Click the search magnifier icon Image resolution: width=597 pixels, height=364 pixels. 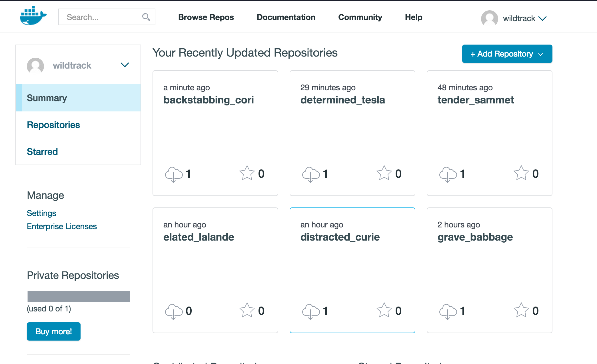(x=146, y=17)
